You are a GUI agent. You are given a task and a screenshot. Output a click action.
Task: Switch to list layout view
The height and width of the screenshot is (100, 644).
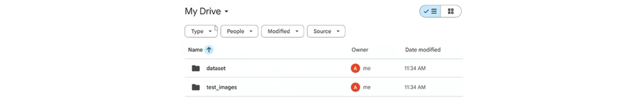(430, 11)
